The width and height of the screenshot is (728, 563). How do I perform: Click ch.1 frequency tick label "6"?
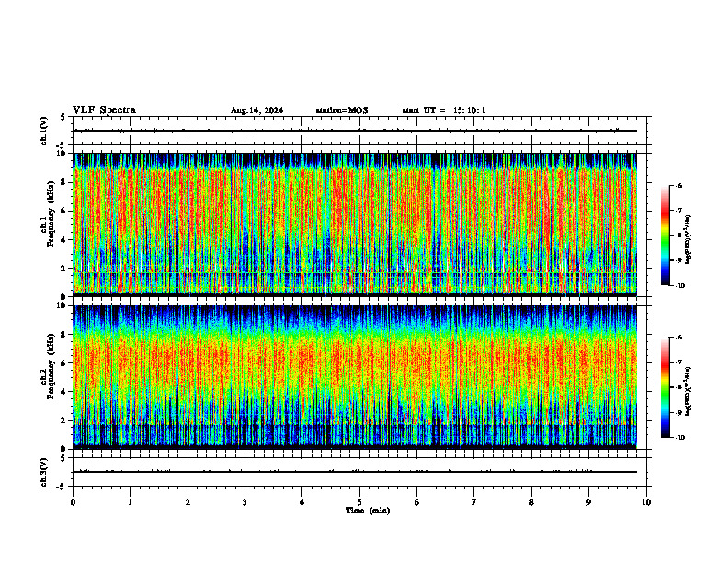point(63,212)
